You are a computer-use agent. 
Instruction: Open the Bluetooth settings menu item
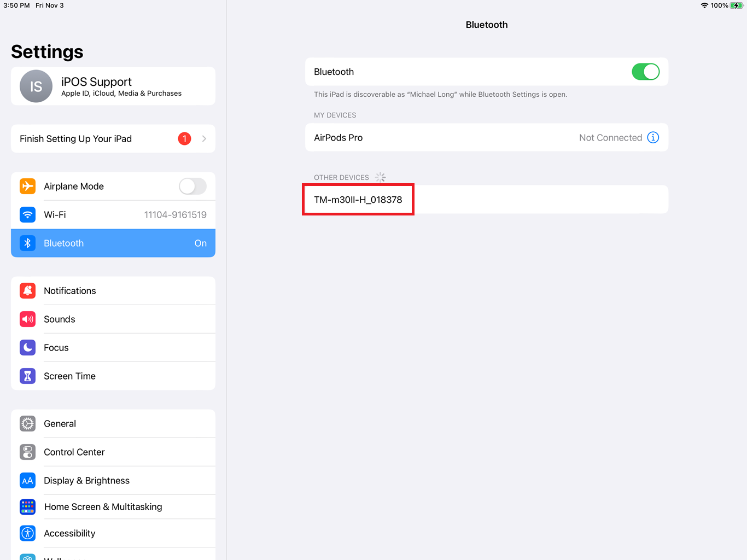click(113, 243)
